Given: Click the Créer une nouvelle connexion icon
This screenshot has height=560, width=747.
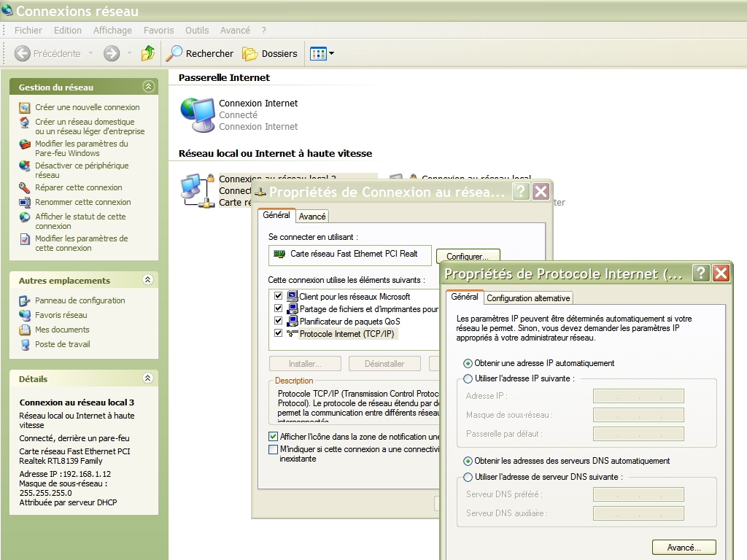Looking at the screenshot, I should click(x=25, y=107).
